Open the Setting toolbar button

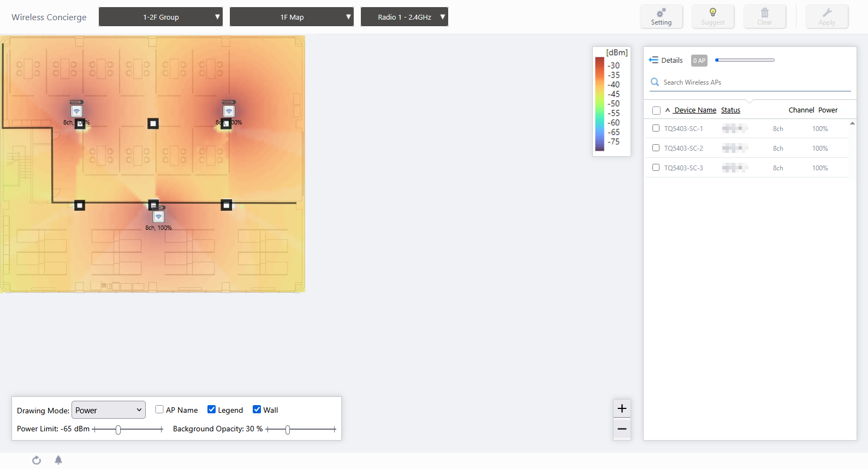pyautogui.click(x=661, y=16)
